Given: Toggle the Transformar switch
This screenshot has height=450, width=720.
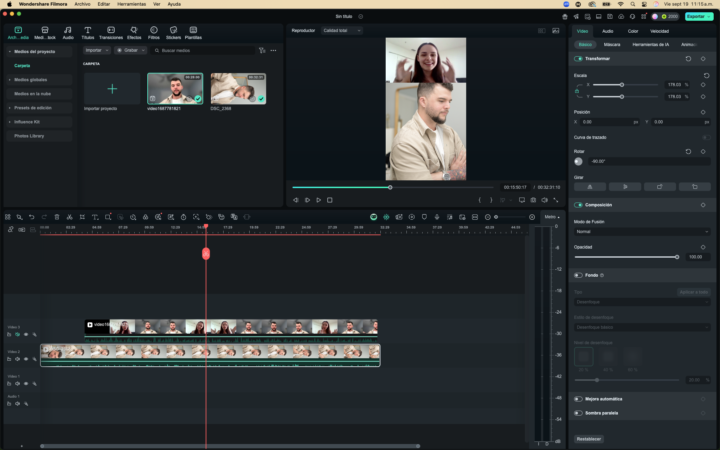Looking at the screenshot, I should (578, 59).
